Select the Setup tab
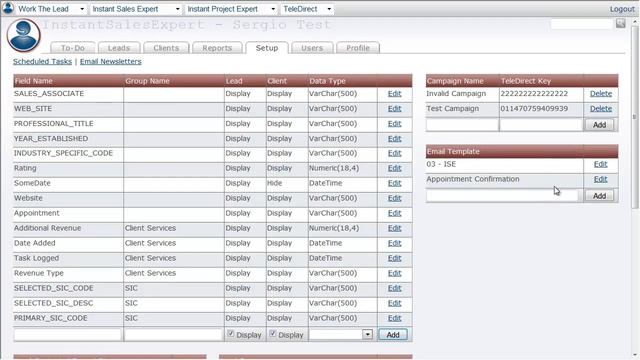The width and height of the screenshot is (640, 360). click(x=267, y=48)
